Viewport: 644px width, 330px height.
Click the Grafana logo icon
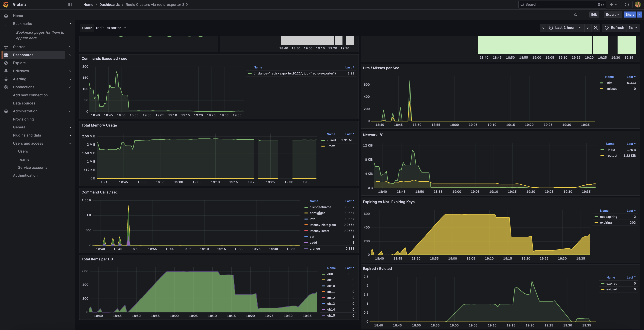coord(6,5)
